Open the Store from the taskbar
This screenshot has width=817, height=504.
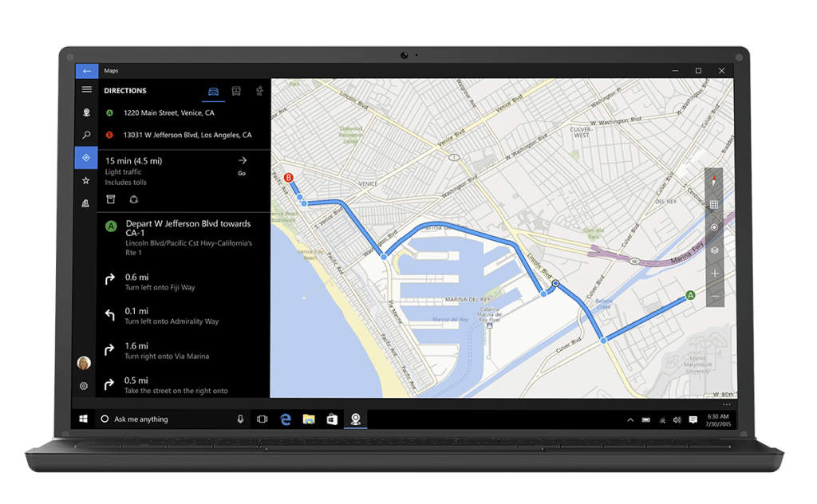[x=332, y=419]
